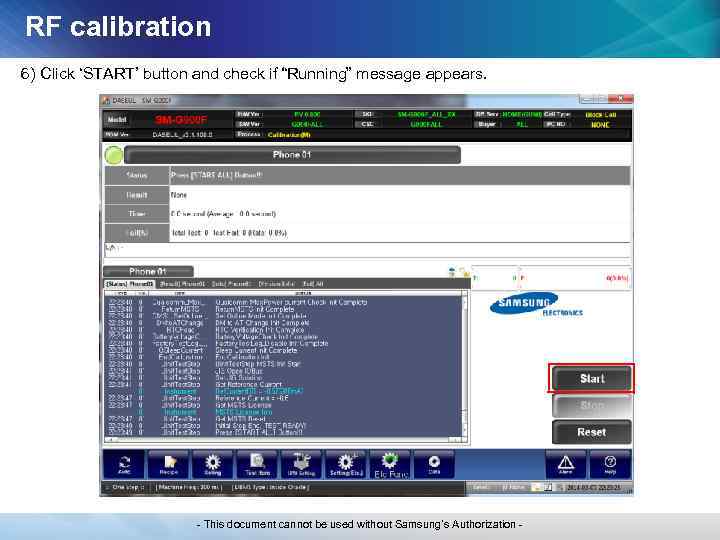Switch to the [Result] Phone01 tab
This screenshot has height=540, width=720.
183,284
